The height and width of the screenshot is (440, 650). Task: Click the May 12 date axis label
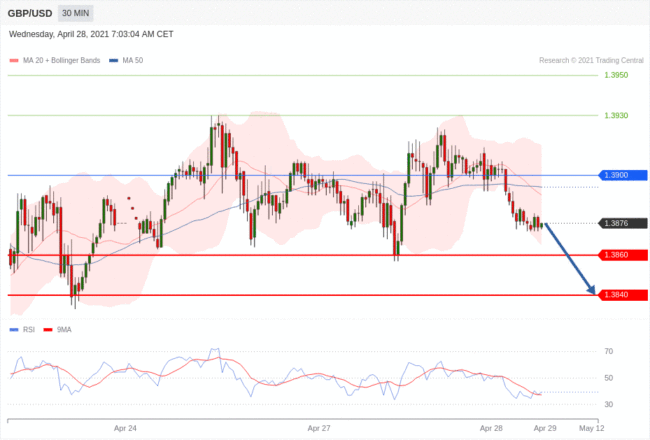[592, 428]
